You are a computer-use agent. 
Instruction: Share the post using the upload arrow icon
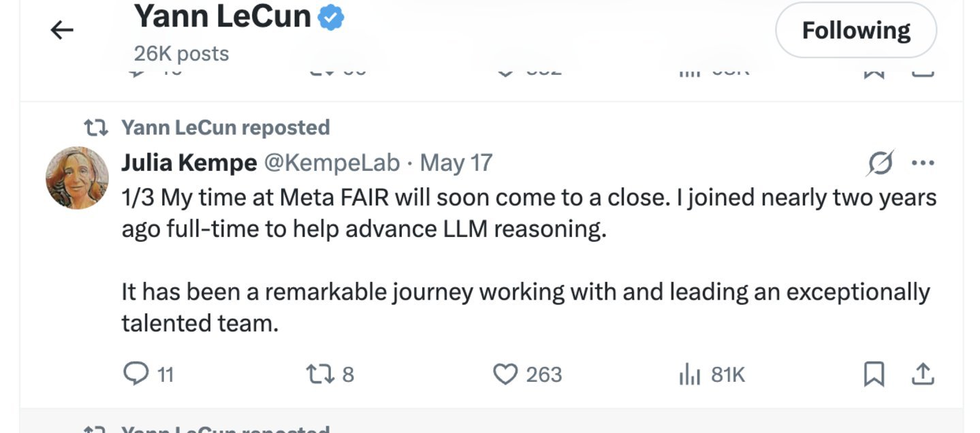(922, 373)
